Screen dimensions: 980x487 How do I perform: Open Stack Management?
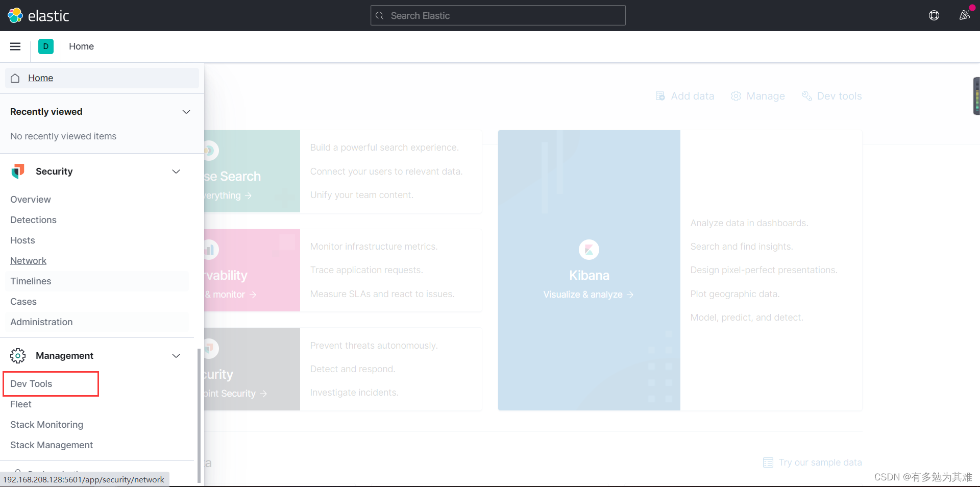click(52, 445)
